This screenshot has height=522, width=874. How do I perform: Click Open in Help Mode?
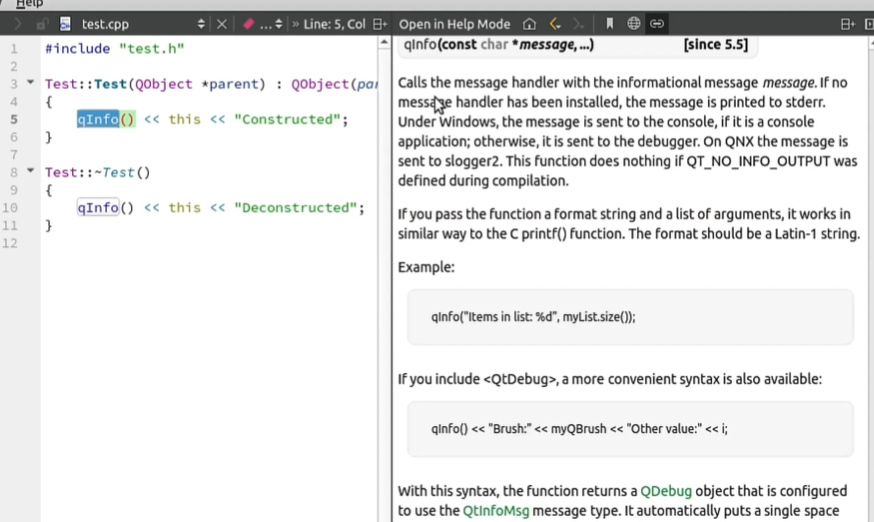pyautogui.click(x=454, y=24)
